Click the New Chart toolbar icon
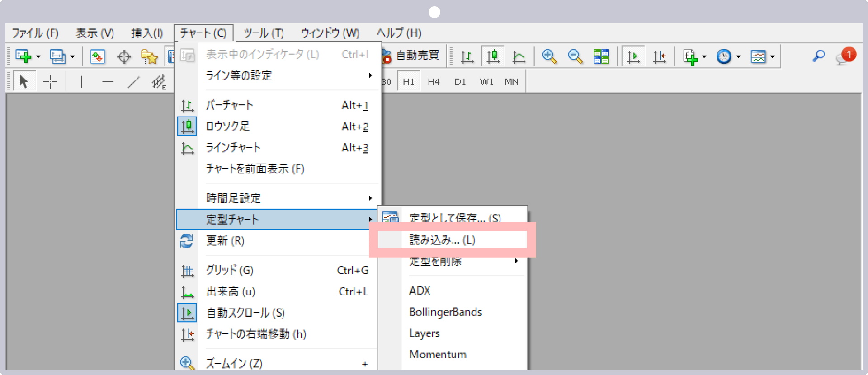The image size is (868, 375). [x=23, y=56]
